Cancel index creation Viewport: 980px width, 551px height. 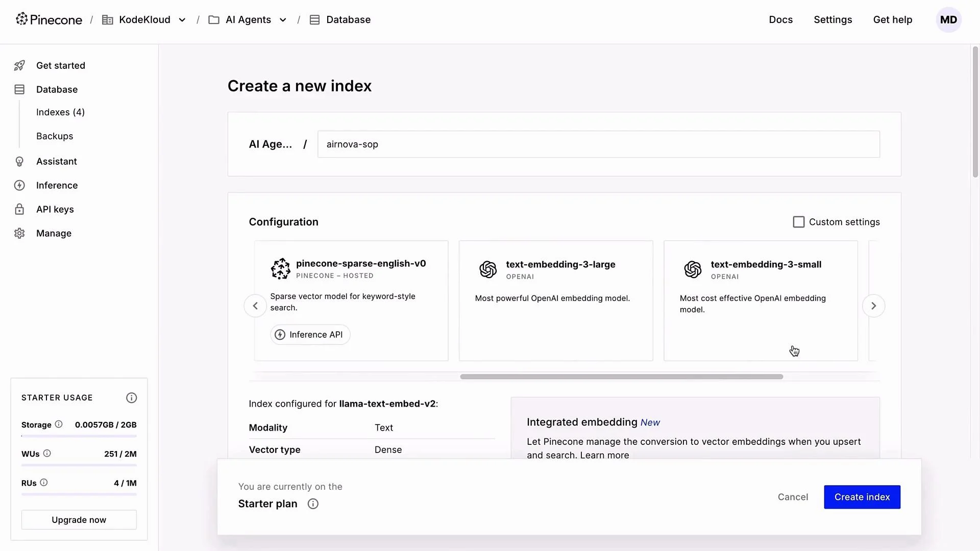tap(793, 497)
